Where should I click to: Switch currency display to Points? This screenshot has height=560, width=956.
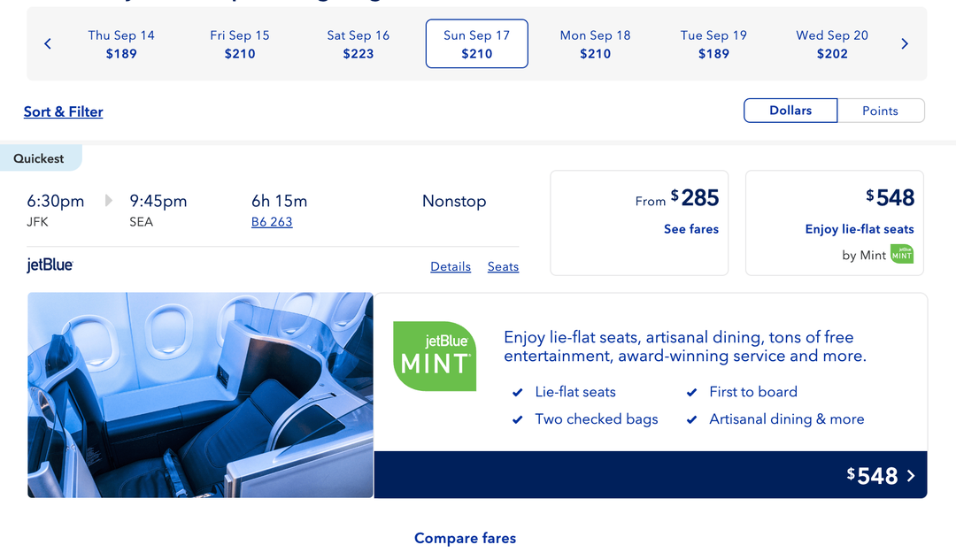point(881,110)
